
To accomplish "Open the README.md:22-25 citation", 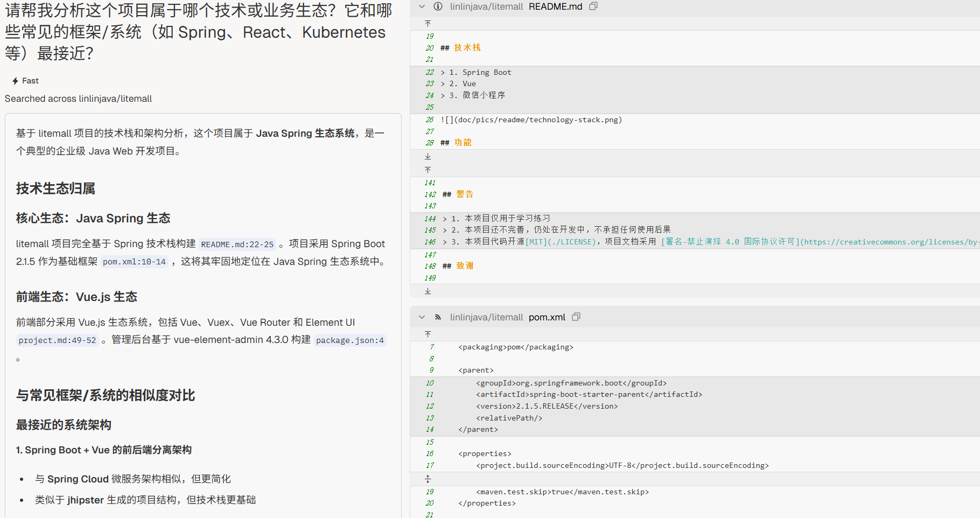I will (237, 244).
